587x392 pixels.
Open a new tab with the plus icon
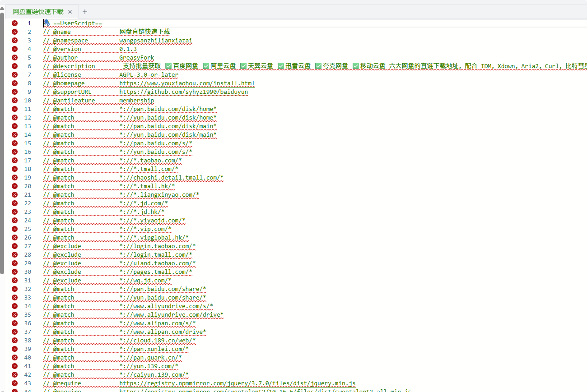(85, 12)
